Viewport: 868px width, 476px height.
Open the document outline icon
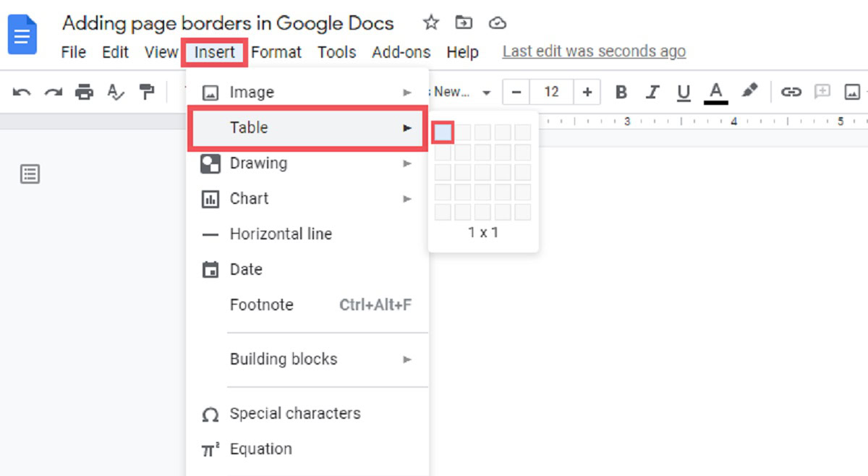pos(30,174)
